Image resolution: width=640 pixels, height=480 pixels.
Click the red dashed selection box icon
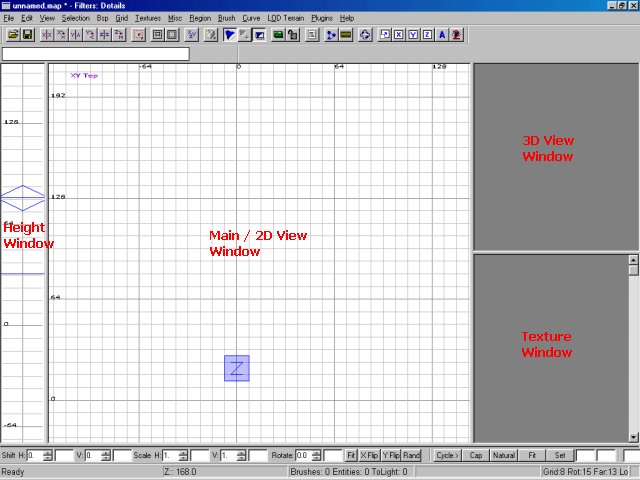click(138, 34)
